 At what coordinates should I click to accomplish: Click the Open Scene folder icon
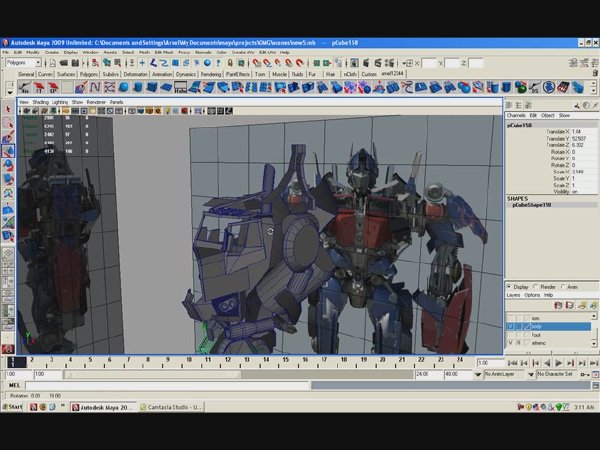coord(64,63)
